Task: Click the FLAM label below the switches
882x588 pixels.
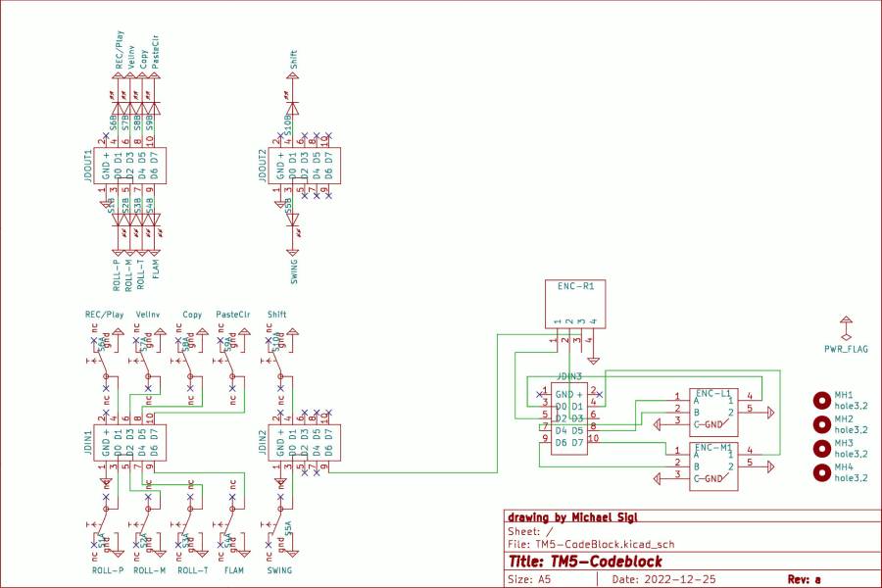Action: point(233,569)
